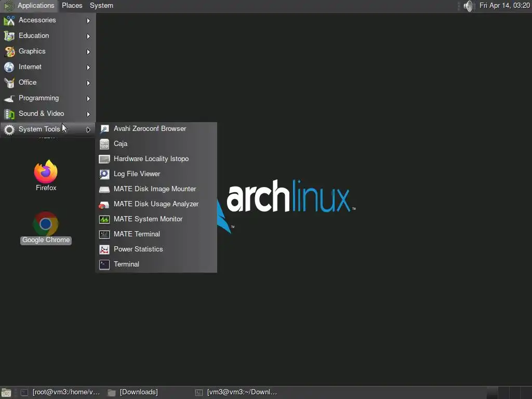Switch to root@vm3 terminal taskbar button
The width and height of the screenshot is (532, 399).
[60, 392]
